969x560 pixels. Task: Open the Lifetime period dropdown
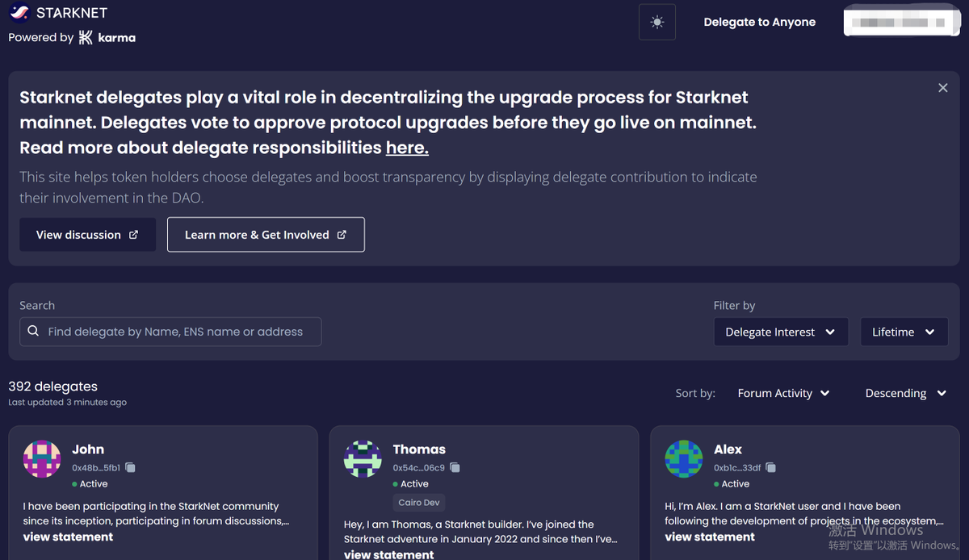tap(904, 332)
